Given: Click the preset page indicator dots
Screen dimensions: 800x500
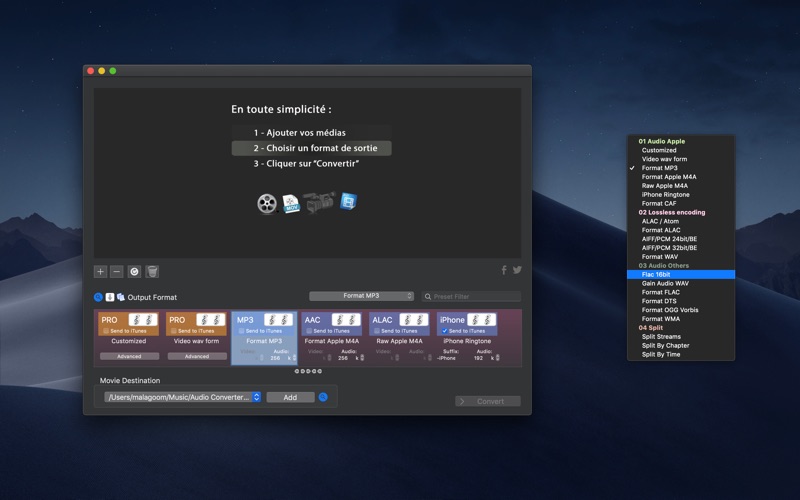Looking at the screenshot, I should pyautogui.click(x=308, y=371).
